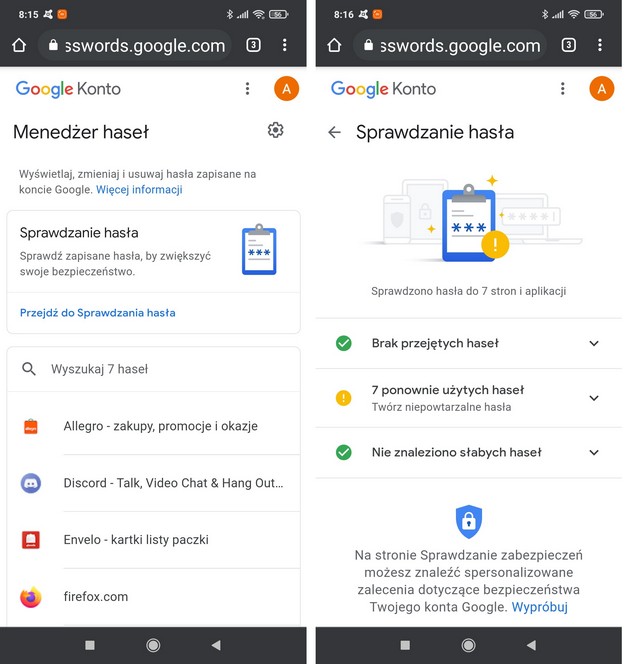Open tab switcher in right browser
Image resolution: width=625 pixels, height=664 pixels.
click(568, 45)
